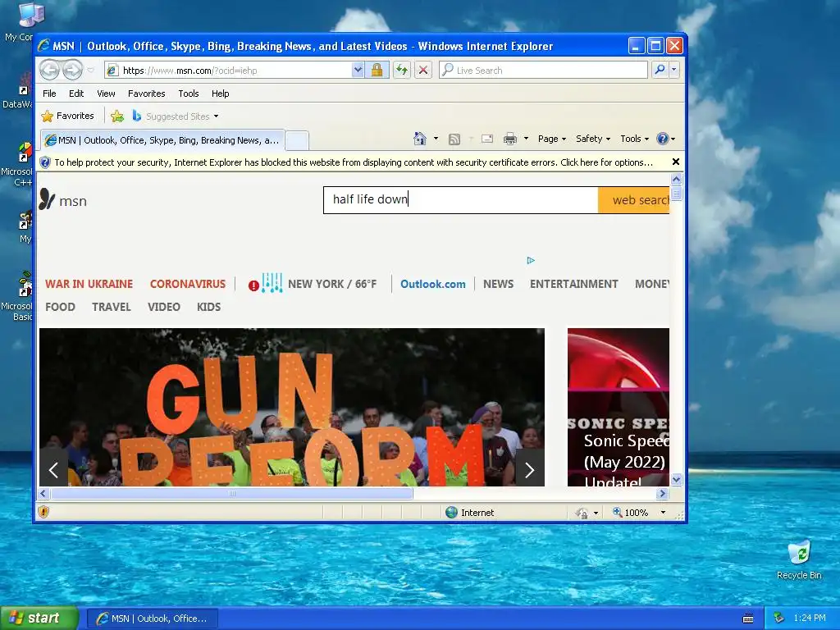Click the Home icon in command bar

click(419, 139)
